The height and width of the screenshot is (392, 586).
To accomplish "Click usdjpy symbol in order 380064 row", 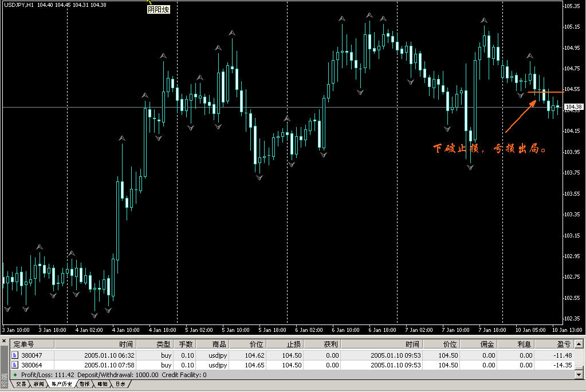I will point(218,365).
